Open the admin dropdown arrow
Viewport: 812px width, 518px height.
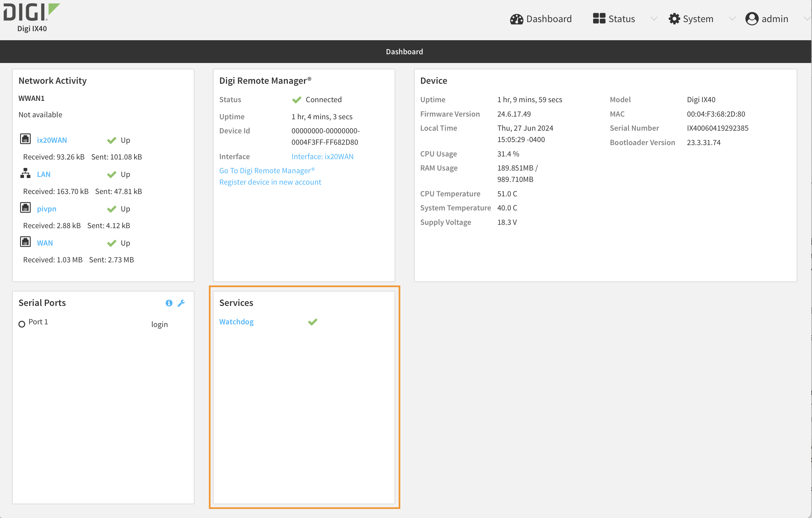point(807,19)
